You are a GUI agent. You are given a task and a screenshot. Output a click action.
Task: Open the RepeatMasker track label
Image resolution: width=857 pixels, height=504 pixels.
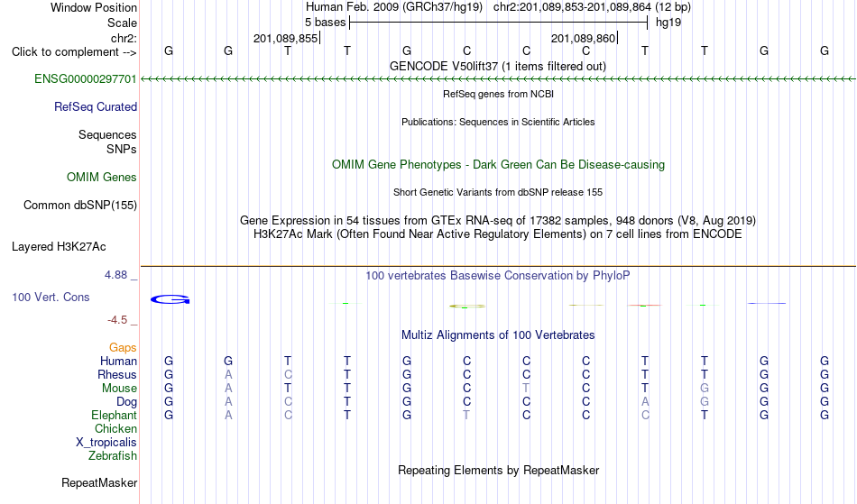coord(99,482)
